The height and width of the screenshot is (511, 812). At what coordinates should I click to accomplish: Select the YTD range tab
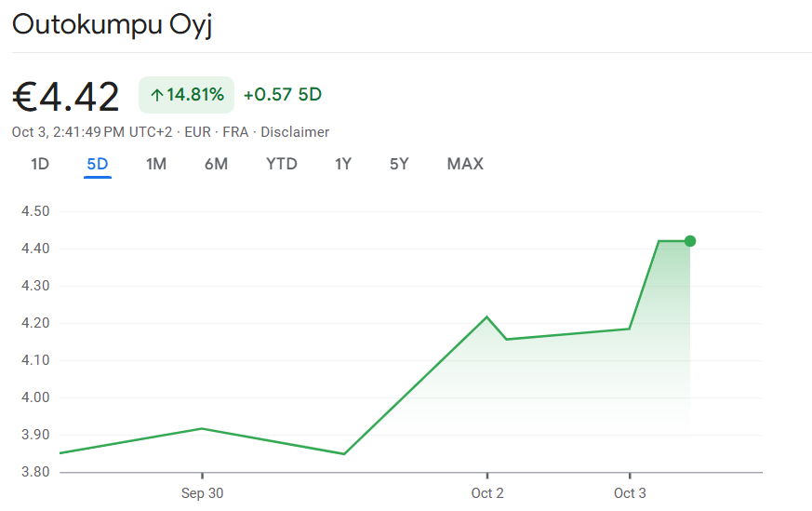point(281,164)
